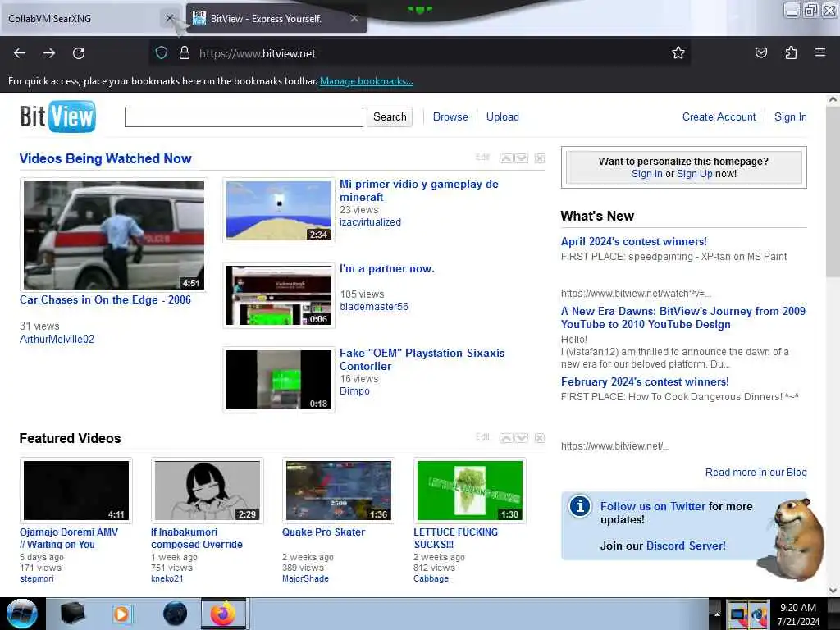Go forward with the browser forward arrow
This screenshot has height=630, width=840.
(49, 53)
